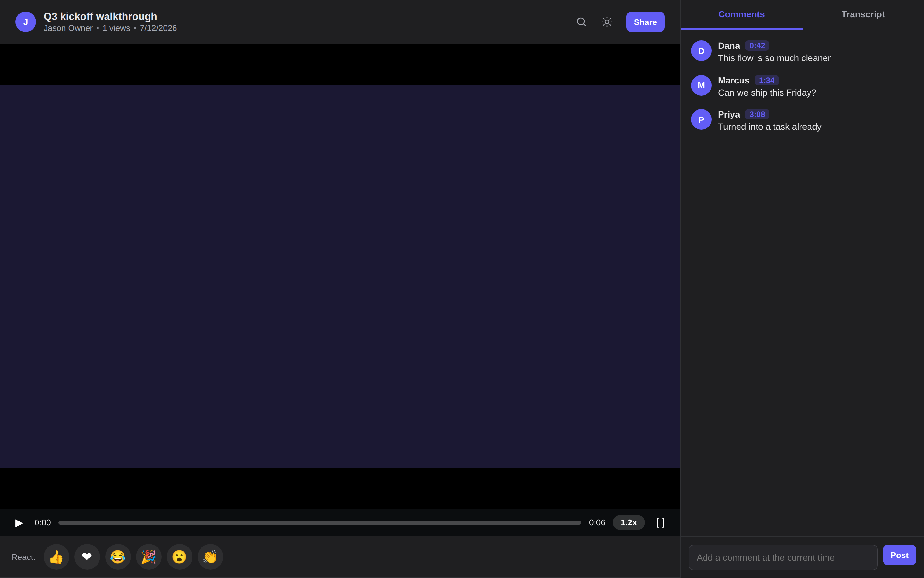
Task: Jump to Priya's 3:08 timestamp
Action: tap(757, 114)
